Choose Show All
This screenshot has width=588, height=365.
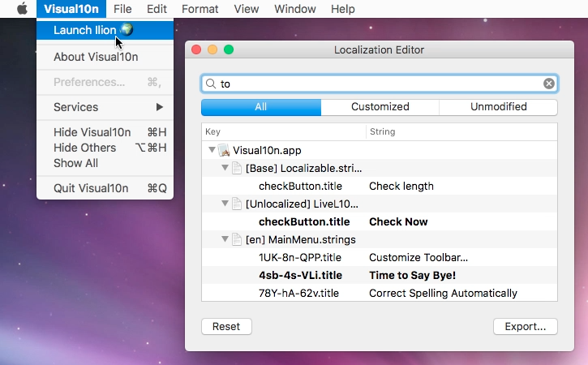pos(105,163)
